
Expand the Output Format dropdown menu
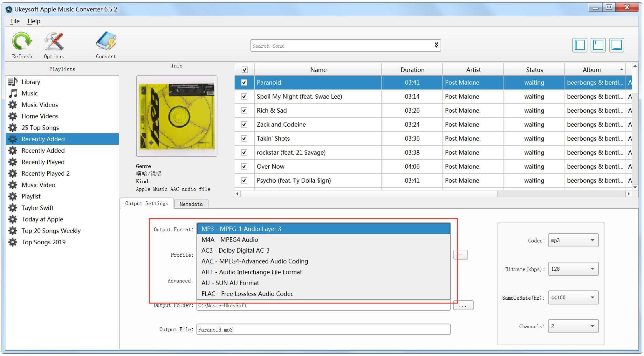pos(324,228)
